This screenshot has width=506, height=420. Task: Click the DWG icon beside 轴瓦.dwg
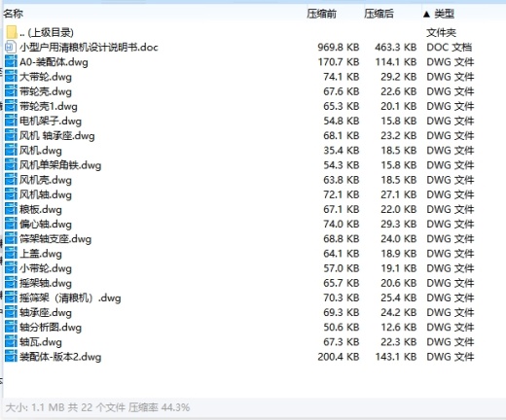pos(11,342)
